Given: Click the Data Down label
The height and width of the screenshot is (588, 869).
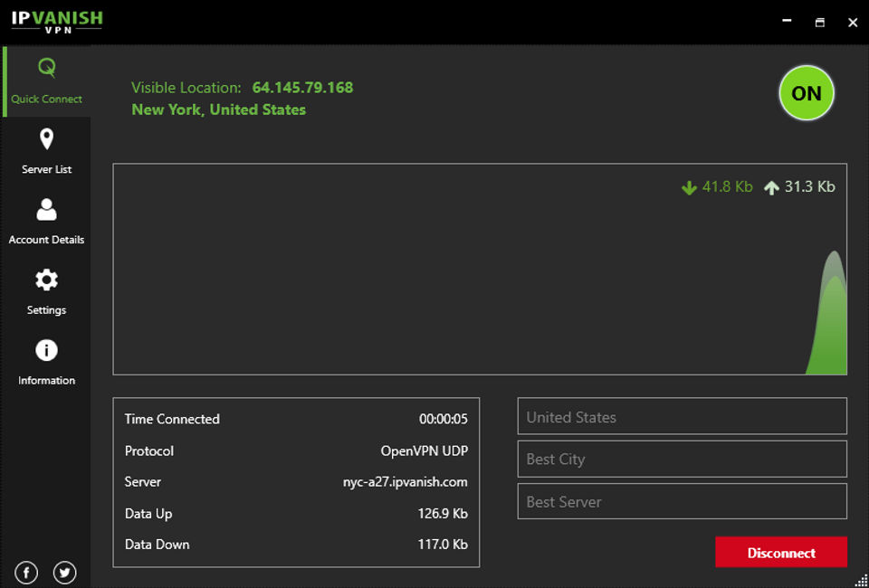Looking at the screenshot, I should (x=157, y=545).
